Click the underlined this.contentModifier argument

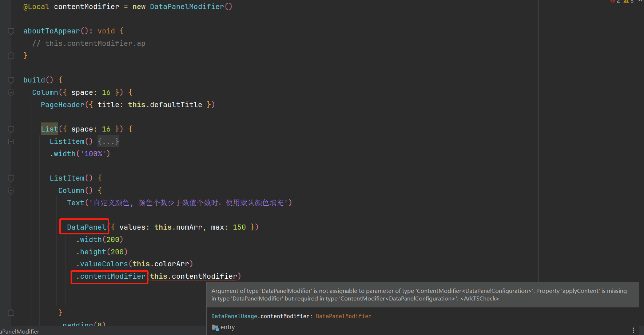(193, 277)
